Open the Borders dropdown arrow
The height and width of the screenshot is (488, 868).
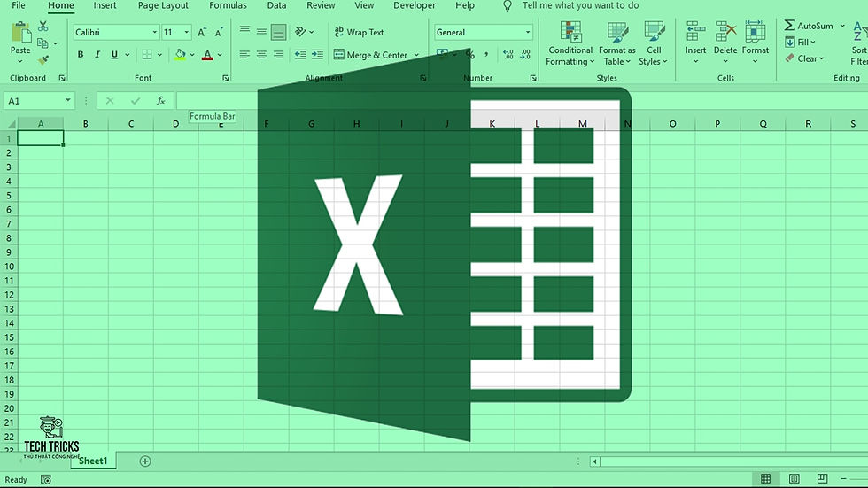(x=159, y=55)
